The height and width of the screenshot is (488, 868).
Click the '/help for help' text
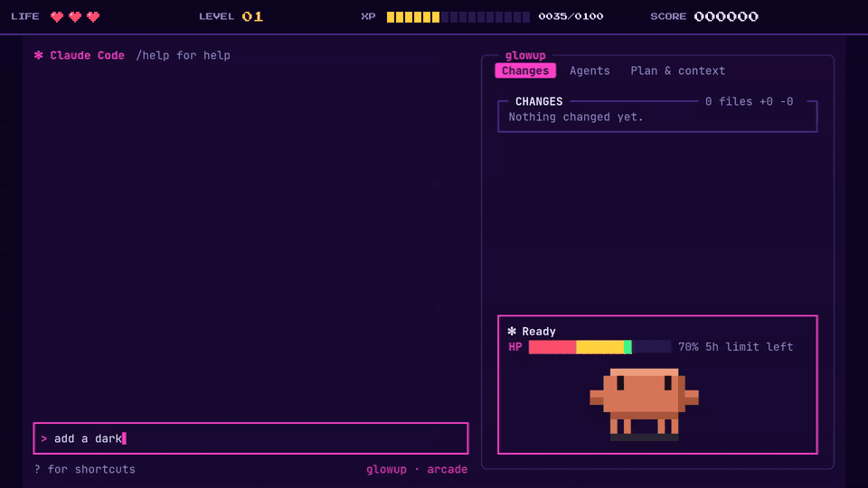184,55
